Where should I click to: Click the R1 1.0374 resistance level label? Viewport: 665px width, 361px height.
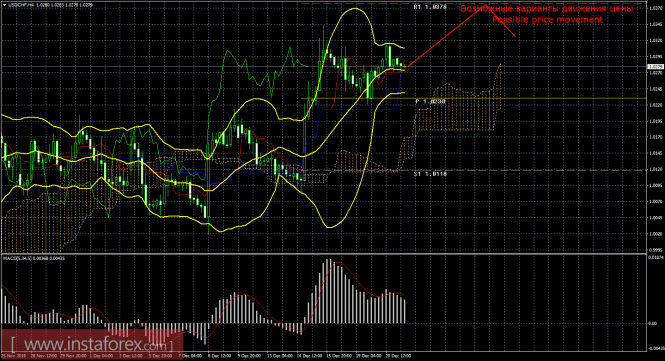point(430,7)
